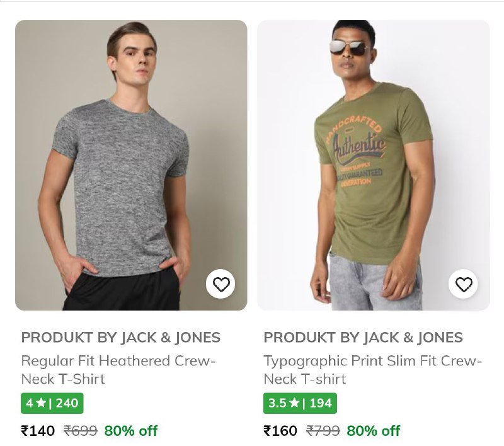Click the brand name above Regular Fit Heathered

click(121, 337)
